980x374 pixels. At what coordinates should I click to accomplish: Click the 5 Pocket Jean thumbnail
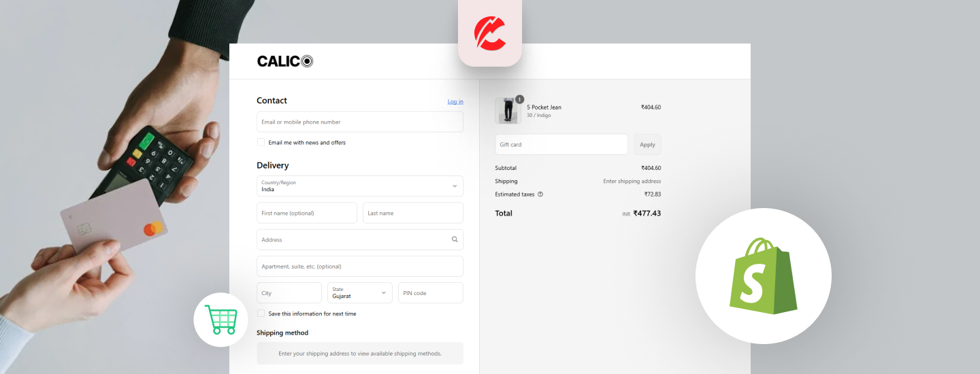(x=508, y=111)
